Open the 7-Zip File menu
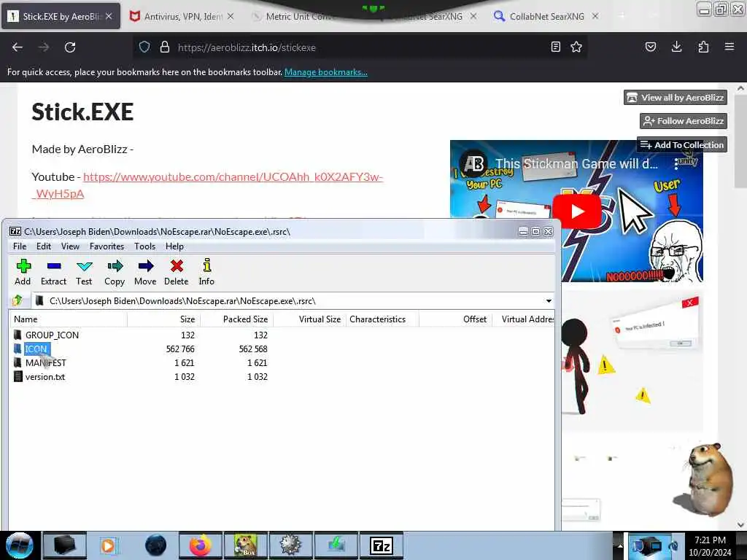The image size is (747, 560). [20, 246]
